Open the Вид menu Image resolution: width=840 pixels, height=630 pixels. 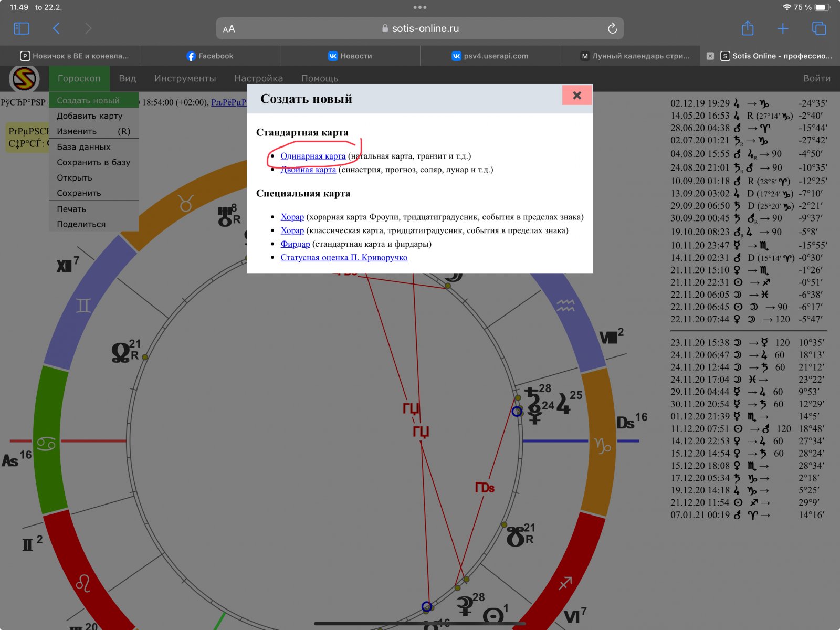click(128, 78)
